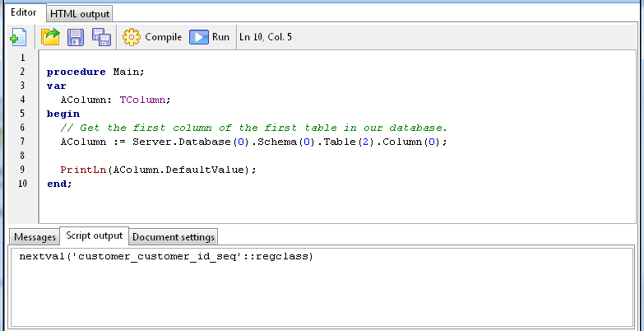
Task: Save all with double floppy icon
Action: pyautogui.click(x=101, y=37)
